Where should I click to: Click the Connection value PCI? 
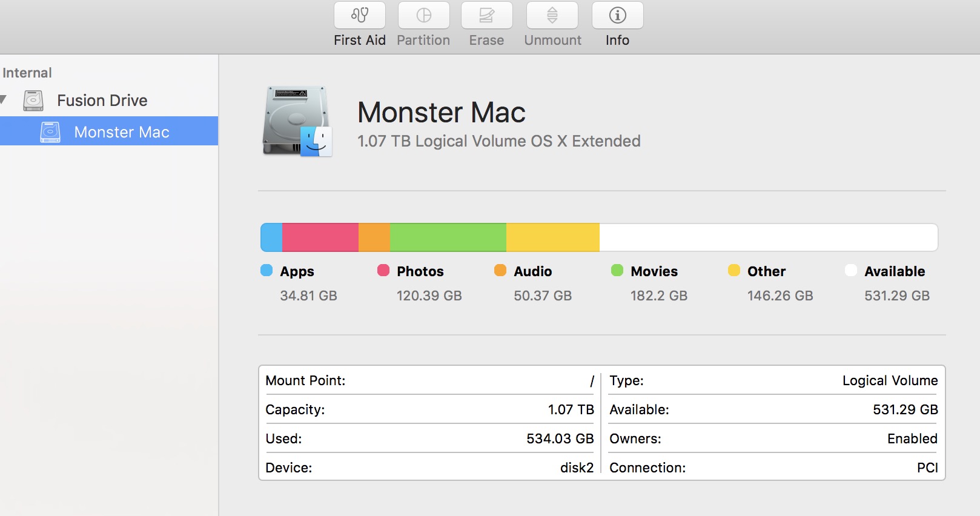coord(927,468)
